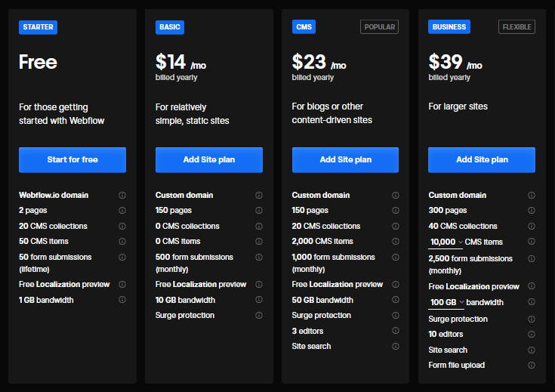Show info for Form file upload
Screen dimensions: 555x392
(532, 365)
